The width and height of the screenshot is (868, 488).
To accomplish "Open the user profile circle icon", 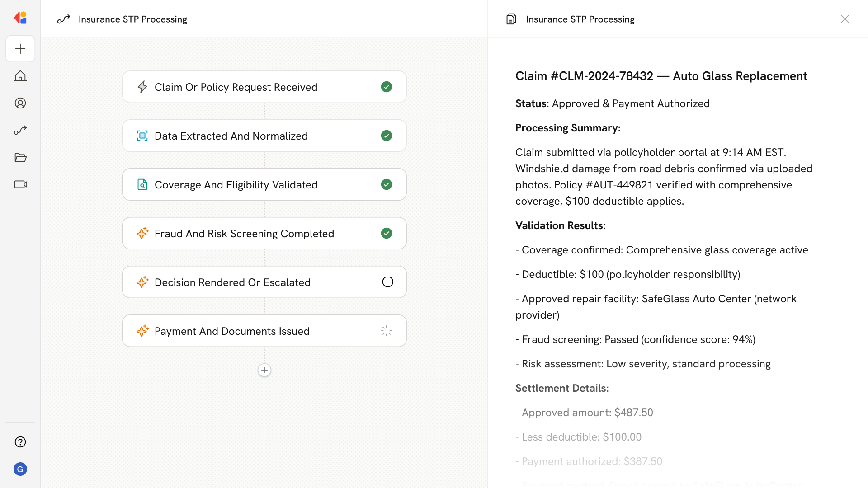I will click(20, 103).
